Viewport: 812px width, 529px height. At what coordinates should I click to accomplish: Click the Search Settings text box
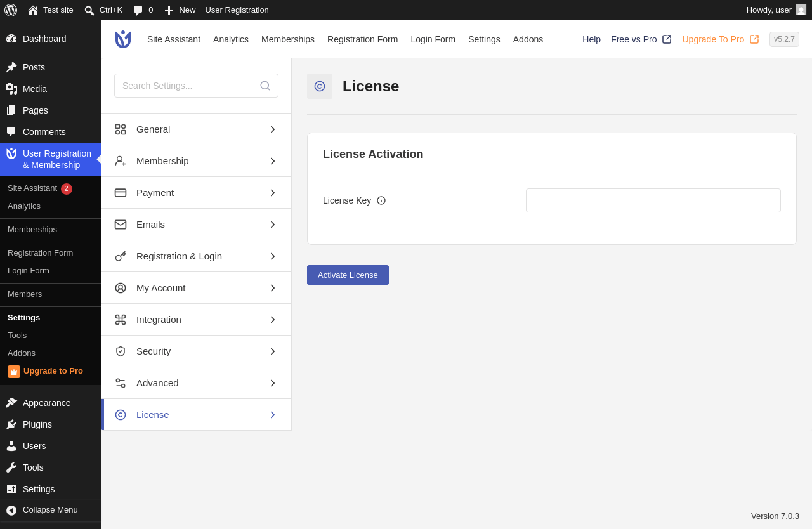[x=196, y=86]
